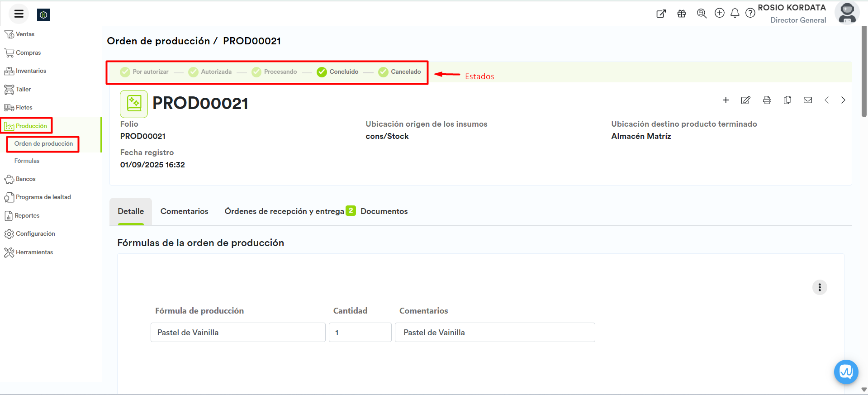Expand the Configuración sidebar menu

coord(35,234)
